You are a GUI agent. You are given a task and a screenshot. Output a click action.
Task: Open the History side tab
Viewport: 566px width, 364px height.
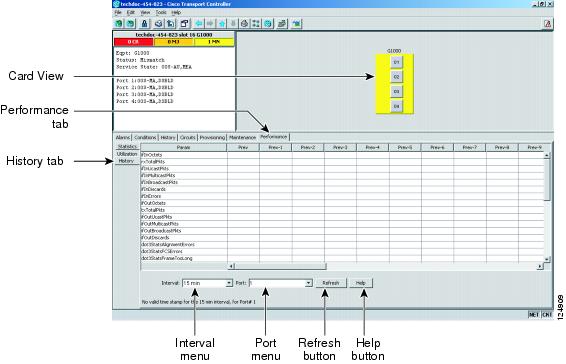click(x=126, y=161)
